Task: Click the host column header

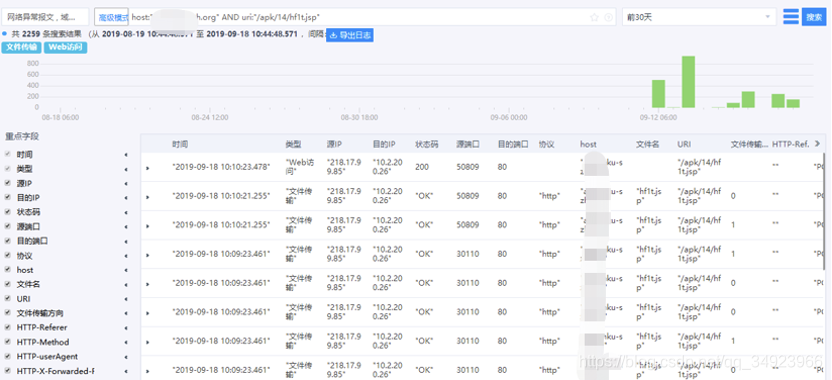Action: click(x=588, y=144)
